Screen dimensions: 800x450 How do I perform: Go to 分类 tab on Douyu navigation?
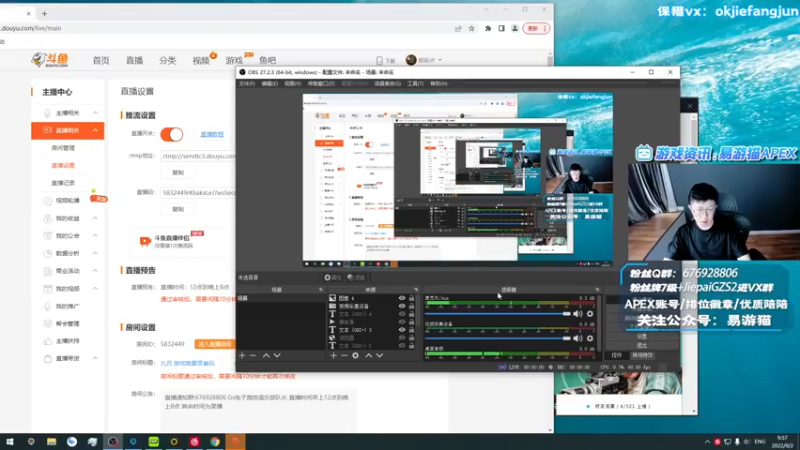tap(167, 61)
